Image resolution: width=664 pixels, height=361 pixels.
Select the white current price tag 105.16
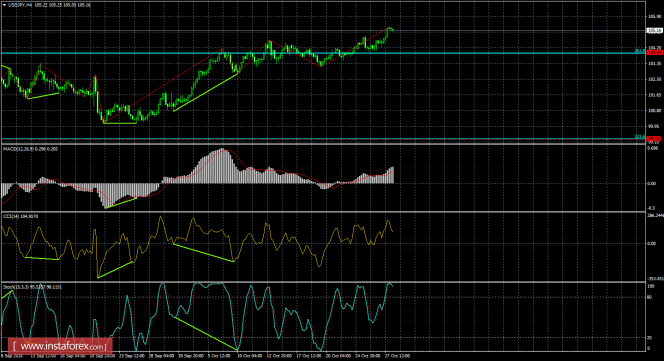(654, 31)
